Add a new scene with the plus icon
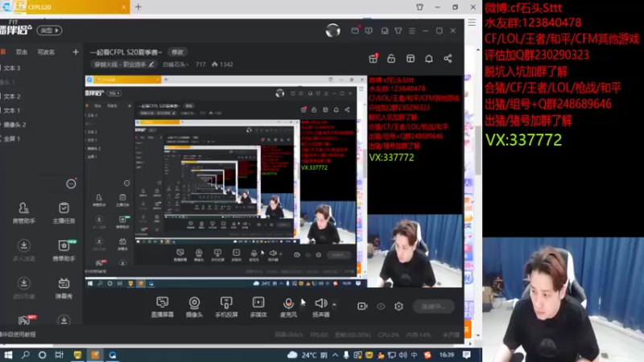This screenshot has height=362, width=644. (x=76, y=52)
